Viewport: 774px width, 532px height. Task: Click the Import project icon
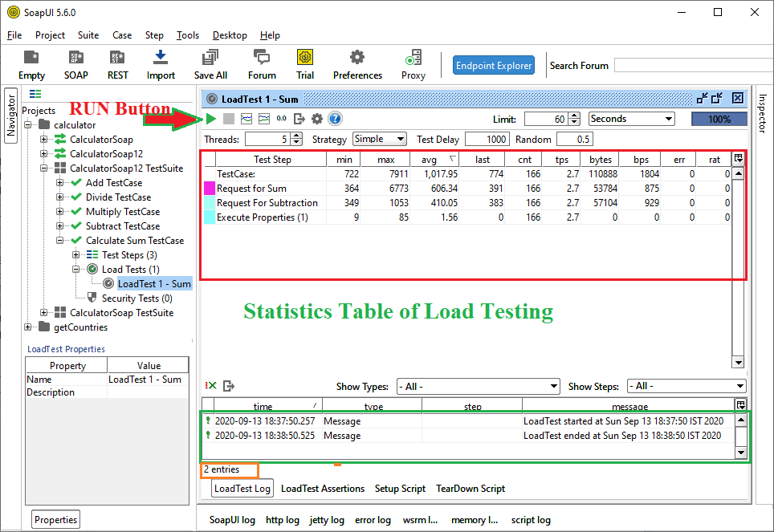[161, 65]
